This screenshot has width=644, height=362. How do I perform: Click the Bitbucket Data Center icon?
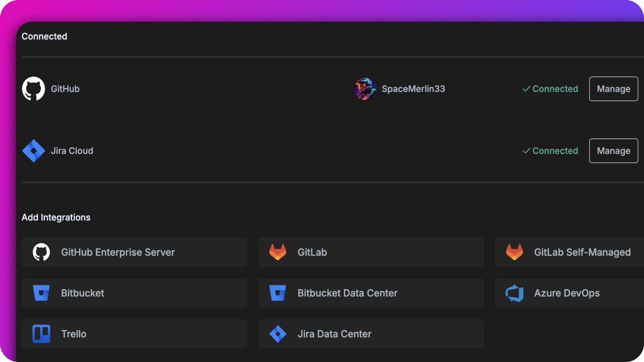coord(278,293)
